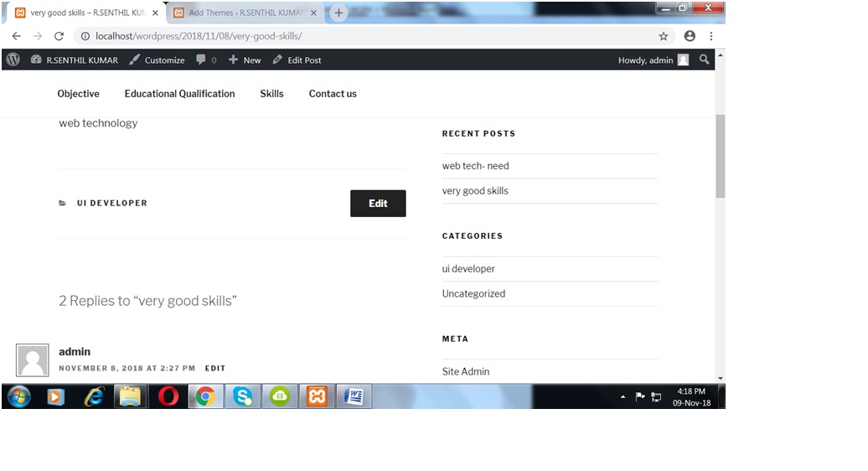
Task: Show hidden system tray icons
Action: pos(623,396)
